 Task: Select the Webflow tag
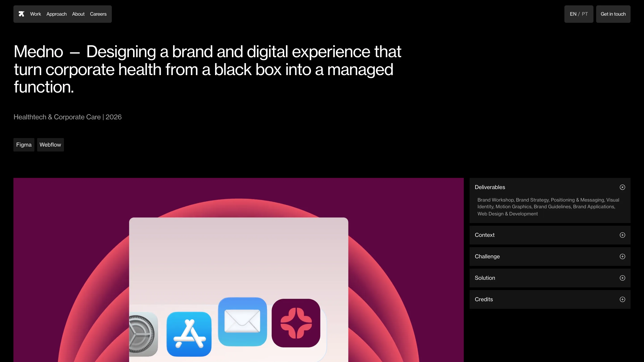50,145
